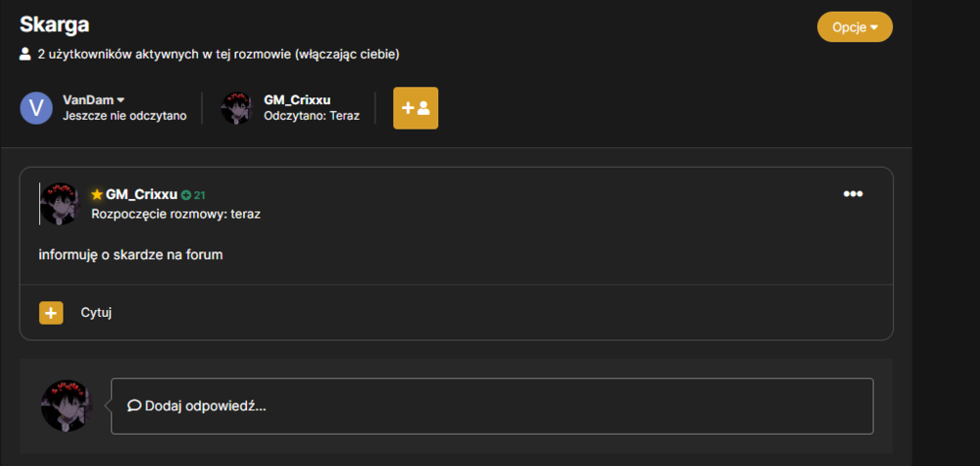The width and height of the screenshot is (980, 466).
Task: Click the author avatar in message header
Action: point(60,203)
